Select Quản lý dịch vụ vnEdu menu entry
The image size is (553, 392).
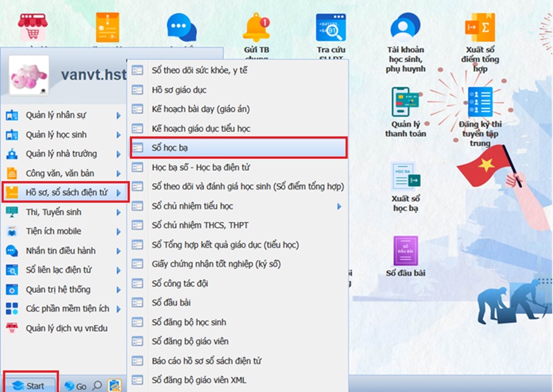point(64,328)
